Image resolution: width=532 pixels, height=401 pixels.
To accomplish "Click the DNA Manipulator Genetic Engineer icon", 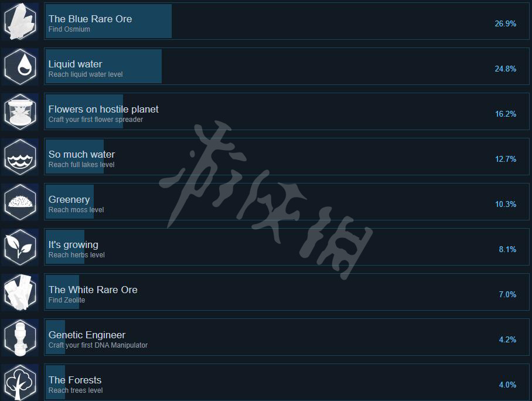I will pos(20,338).
